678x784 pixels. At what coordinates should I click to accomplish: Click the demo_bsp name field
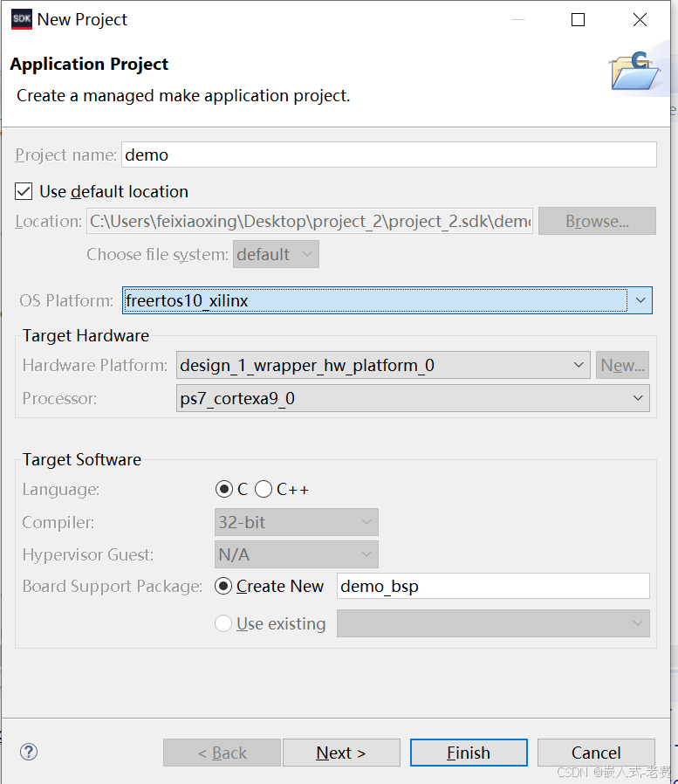[x=493, y=586]
